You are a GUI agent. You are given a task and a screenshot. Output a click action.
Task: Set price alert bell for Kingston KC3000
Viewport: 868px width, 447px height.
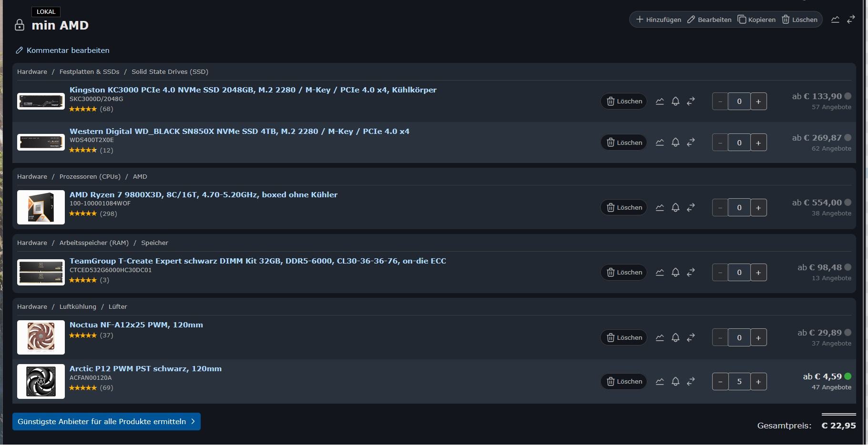(675, 101)
